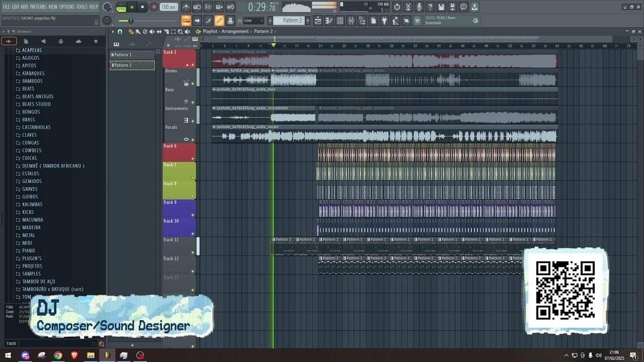
Task: Toggle Song/Pattern mode switch
Action: tap(121, 7)
